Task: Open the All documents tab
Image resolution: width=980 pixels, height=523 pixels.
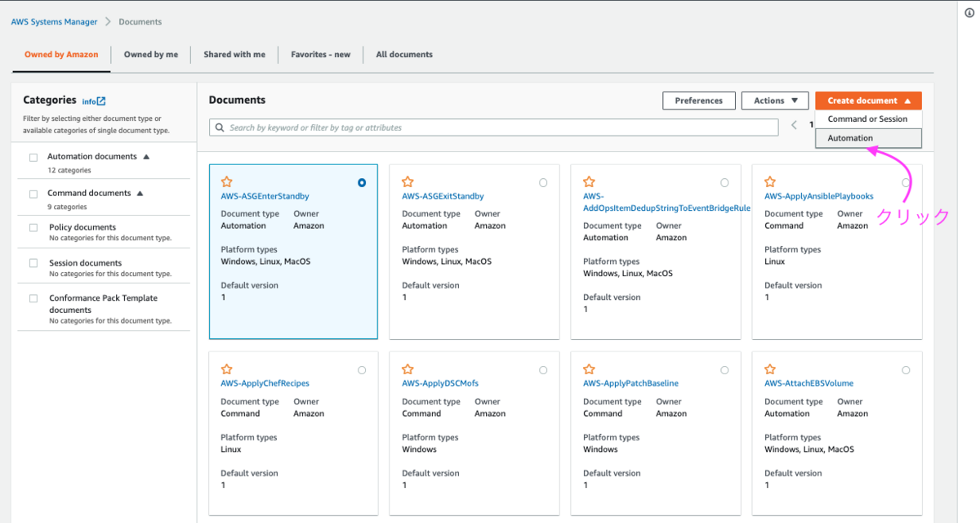Action: (404, 55)
